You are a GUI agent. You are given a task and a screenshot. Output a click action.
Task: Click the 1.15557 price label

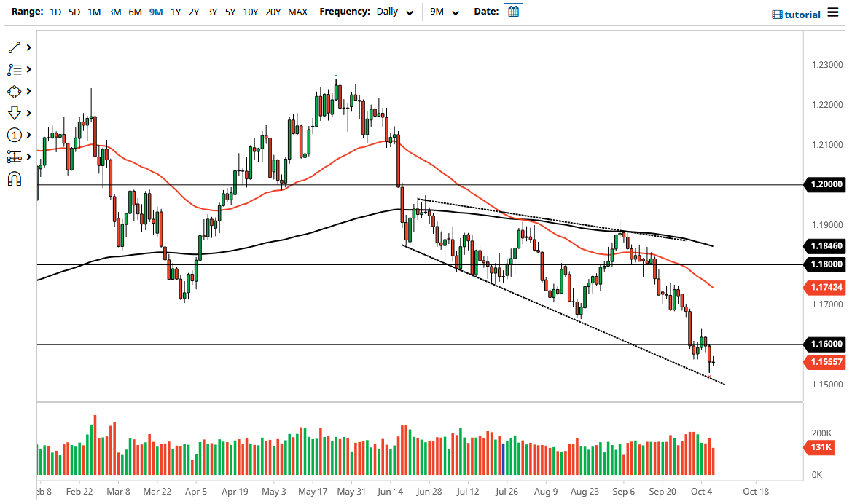coord(826,362)
